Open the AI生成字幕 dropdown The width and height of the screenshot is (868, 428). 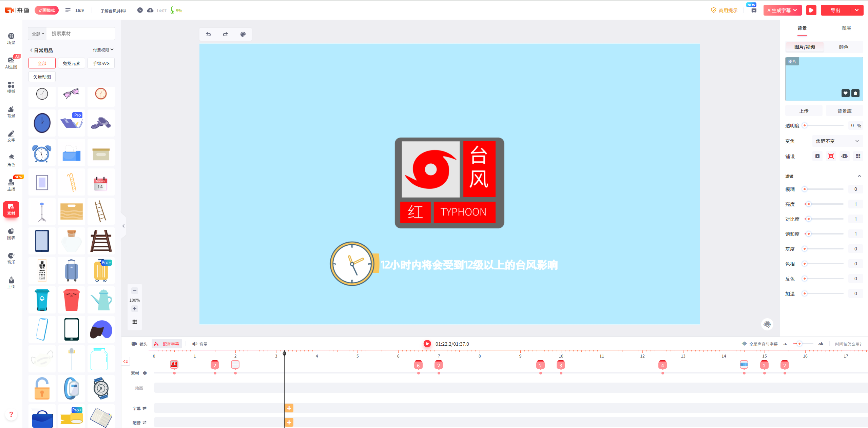pyautogui.click(x=782, y=10)
